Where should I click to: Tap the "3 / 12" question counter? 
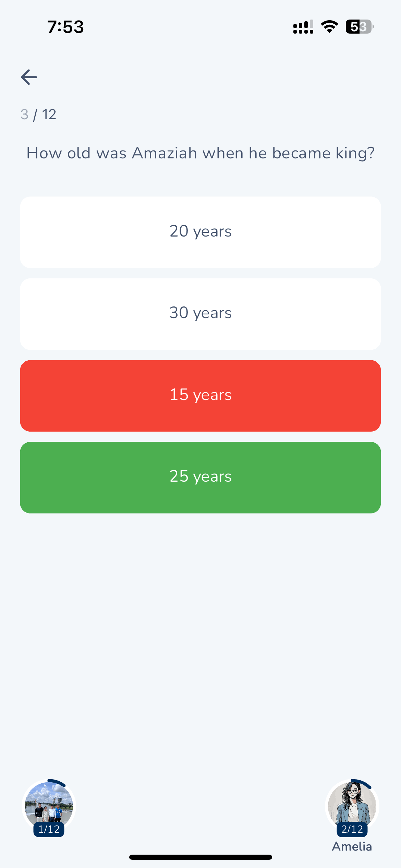(x=38, y=114)
